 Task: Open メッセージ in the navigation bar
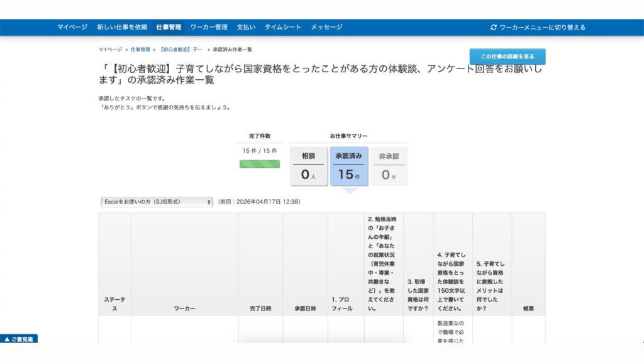pyautogui.click(x=326, y=27)
